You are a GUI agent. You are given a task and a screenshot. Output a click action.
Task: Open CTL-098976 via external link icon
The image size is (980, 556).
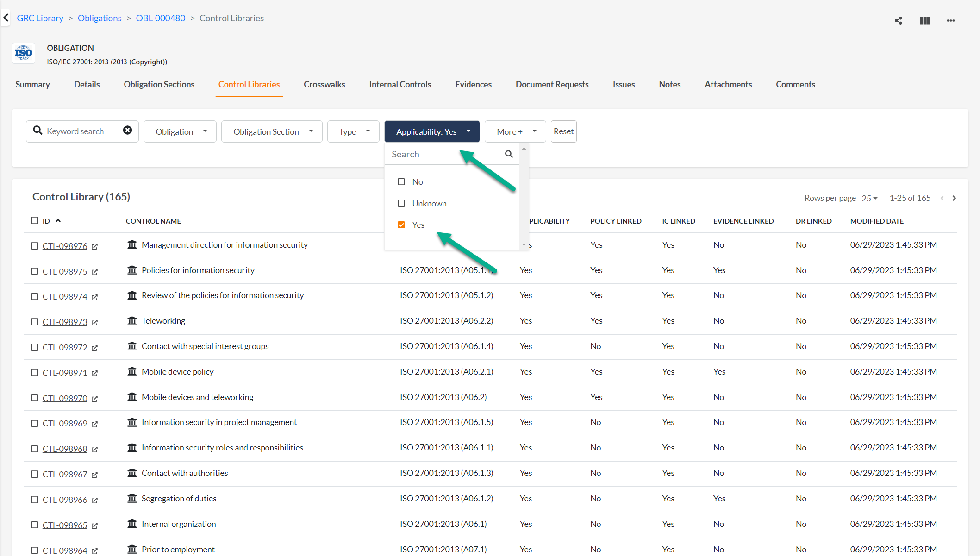tap(95, 246)
